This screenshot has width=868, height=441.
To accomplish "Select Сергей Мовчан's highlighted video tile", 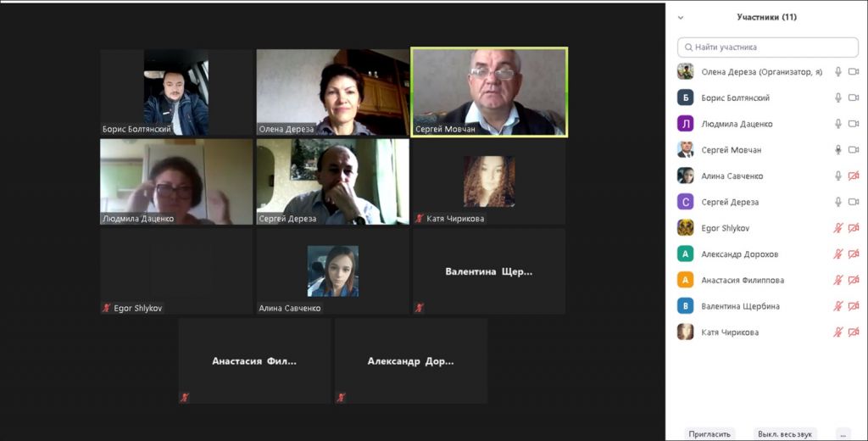I will tap(489, 92).
